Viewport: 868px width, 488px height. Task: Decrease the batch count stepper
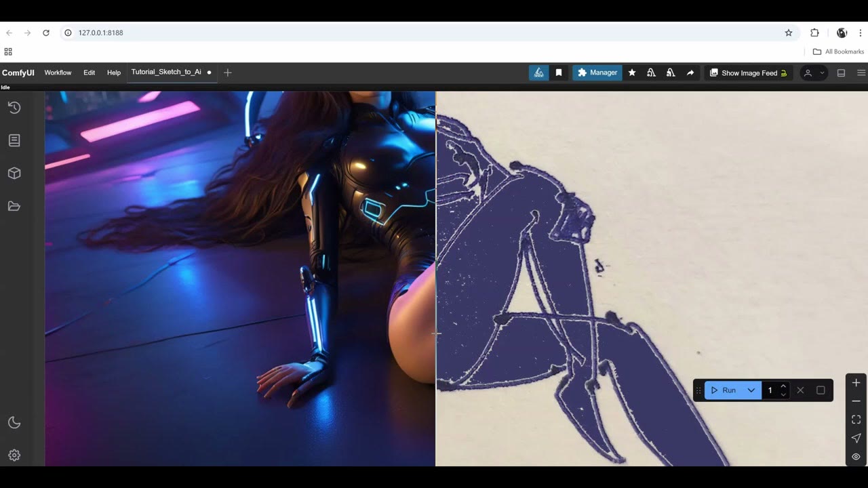click(783, 394)
